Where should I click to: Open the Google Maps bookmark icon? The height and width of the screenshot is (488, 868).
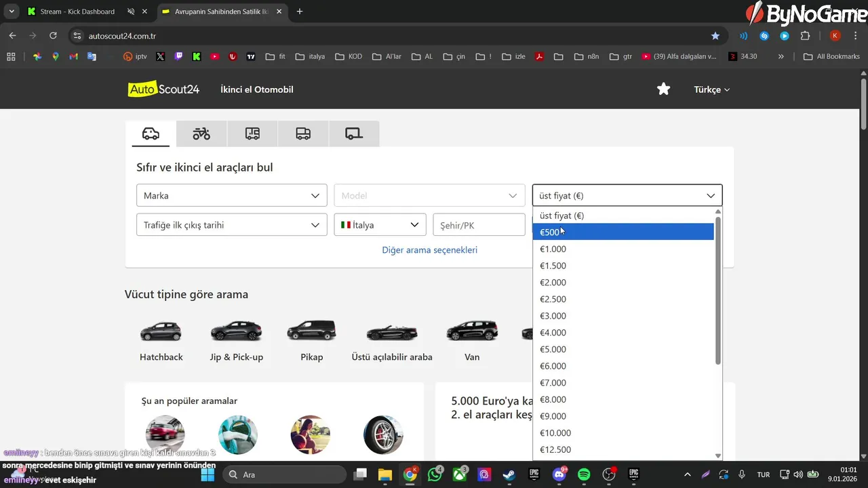[56, 56]
